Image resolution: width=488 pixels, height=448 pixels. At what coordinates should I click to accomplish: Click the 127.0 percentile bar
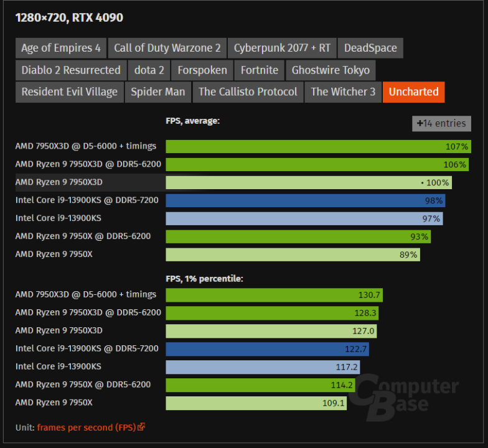click(271, 331)
